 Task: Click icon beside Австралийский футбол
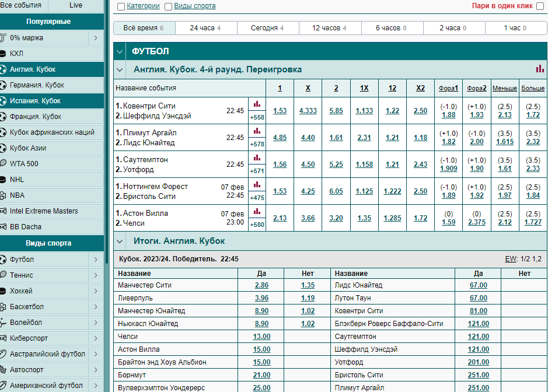tap(3, 354)
